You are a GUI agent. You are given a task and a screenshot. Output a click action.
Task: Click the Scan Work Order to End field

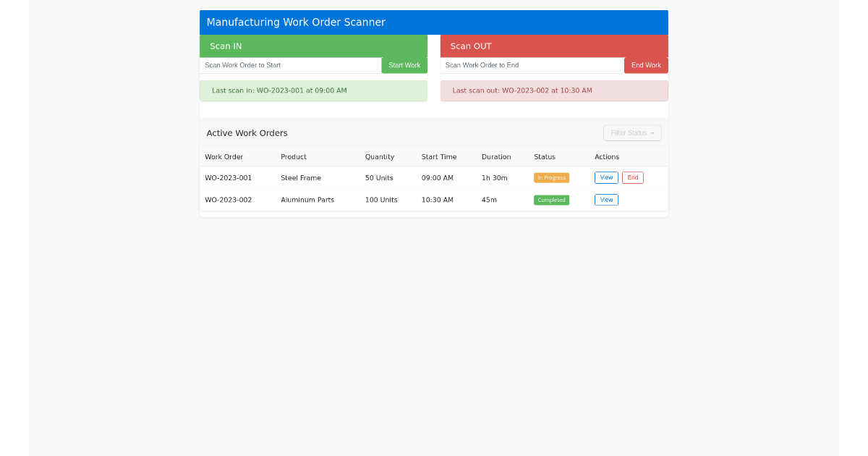click(532, 65)
